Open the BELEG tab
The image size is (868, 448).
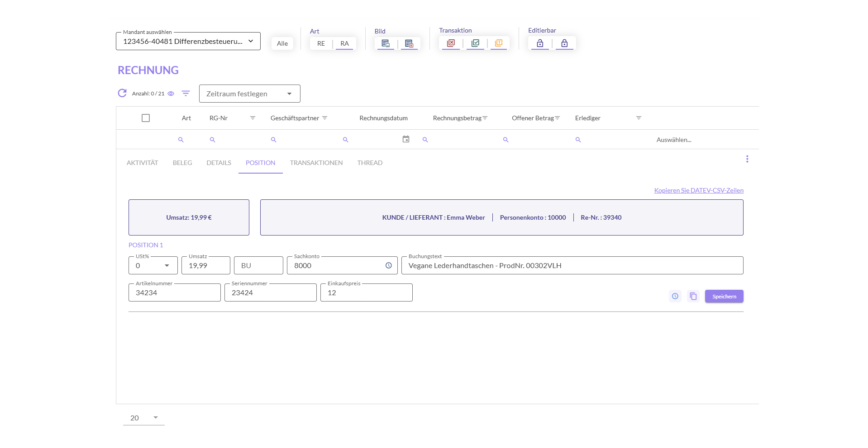[182, 163]
